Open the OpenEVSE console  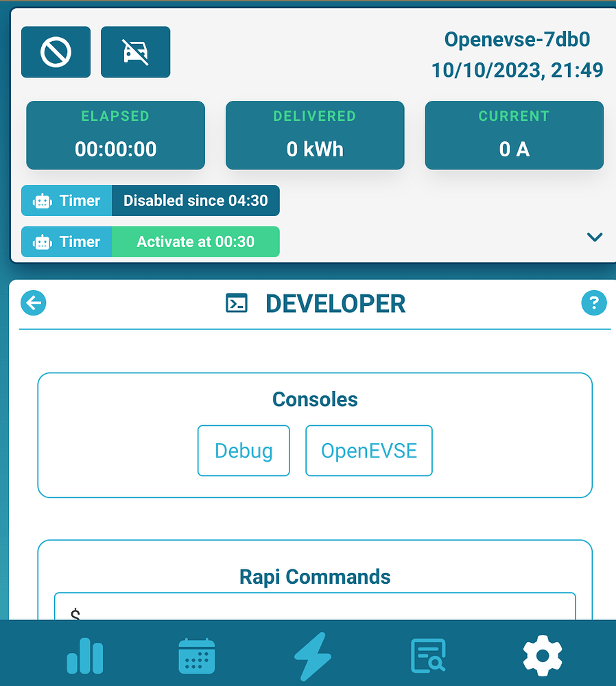tap(368, 450)
